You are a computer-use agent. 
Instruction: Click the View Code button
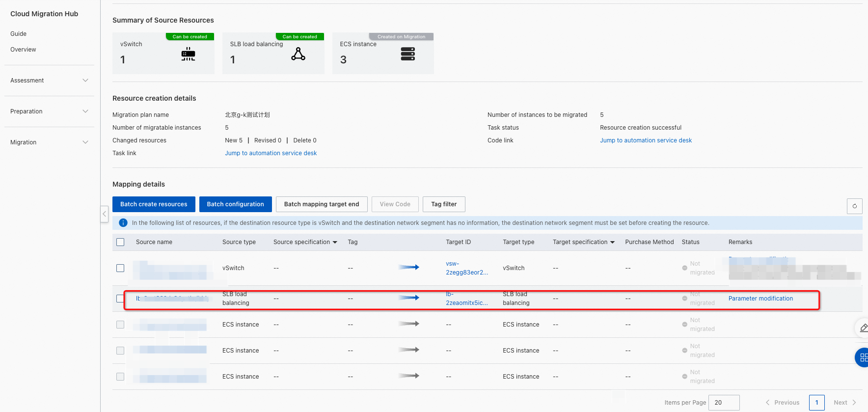[395, 204]
